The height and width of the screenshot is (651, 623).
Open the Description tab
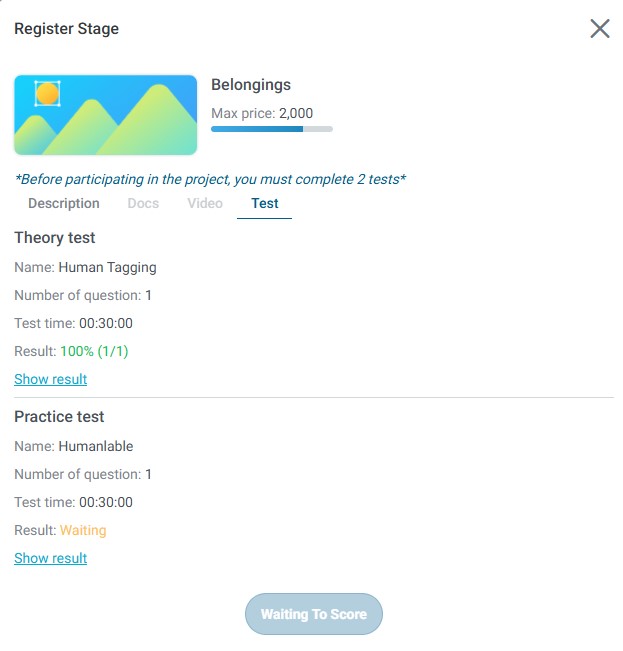point(64,203)
